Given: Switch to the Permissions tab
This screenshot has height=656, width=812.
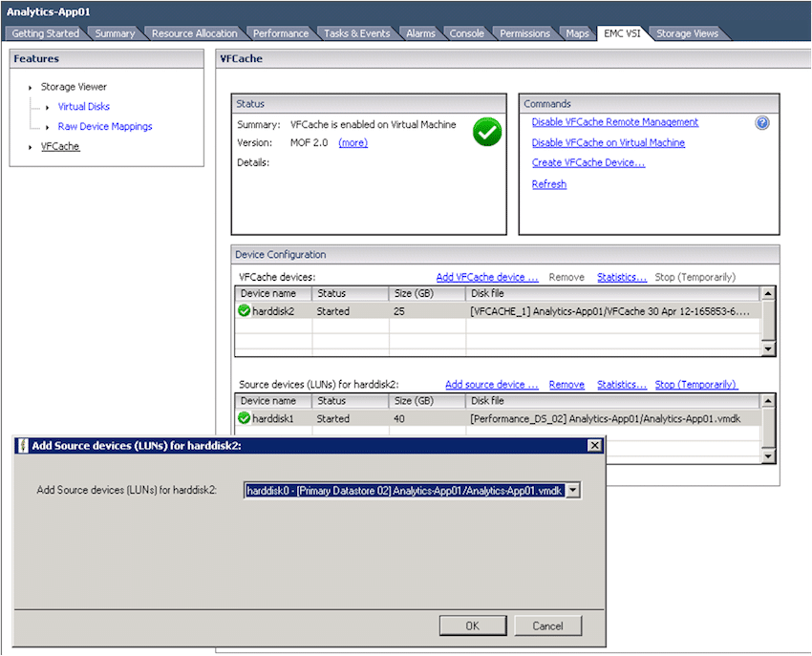Looking at the screenshot, I should point(524,33).
